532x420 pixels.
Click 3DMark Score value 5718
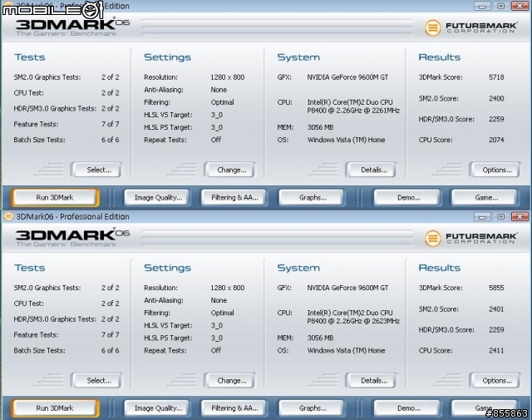496,77
